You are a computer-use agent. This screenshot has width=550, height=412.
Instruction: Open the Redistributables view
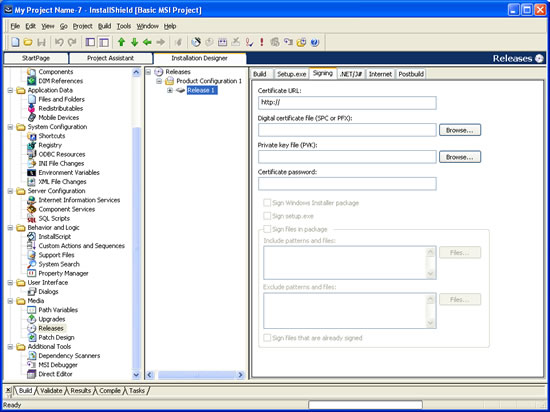click(60, 108)
